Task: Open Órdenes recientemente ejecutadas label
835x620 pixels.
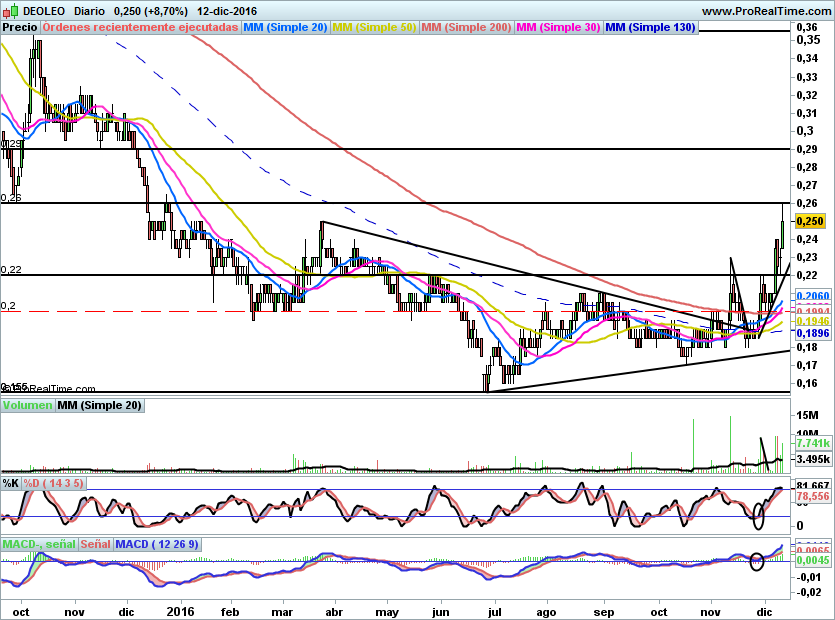Action: click(x=141, y=27)
